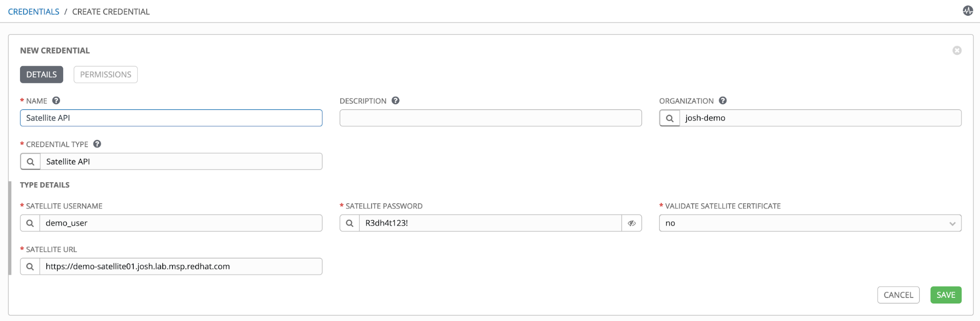Click into the Description input field
The width and height of the screenshot is (980, 321).
490,118
